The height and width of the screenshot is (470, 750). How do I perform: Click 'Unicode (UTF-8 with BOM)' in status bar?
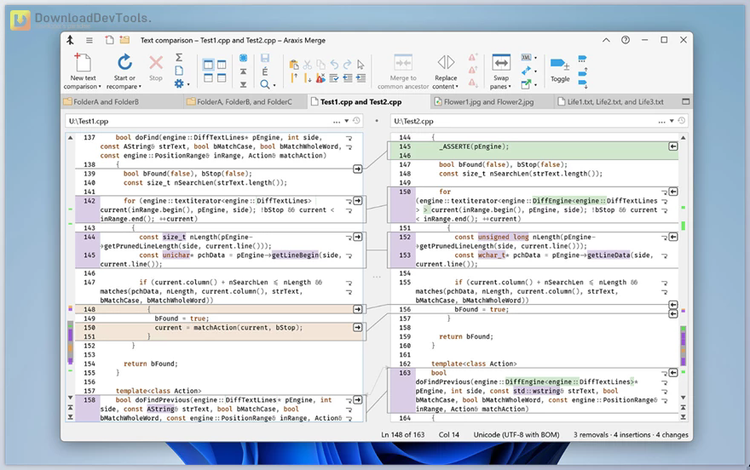(516, 435)
